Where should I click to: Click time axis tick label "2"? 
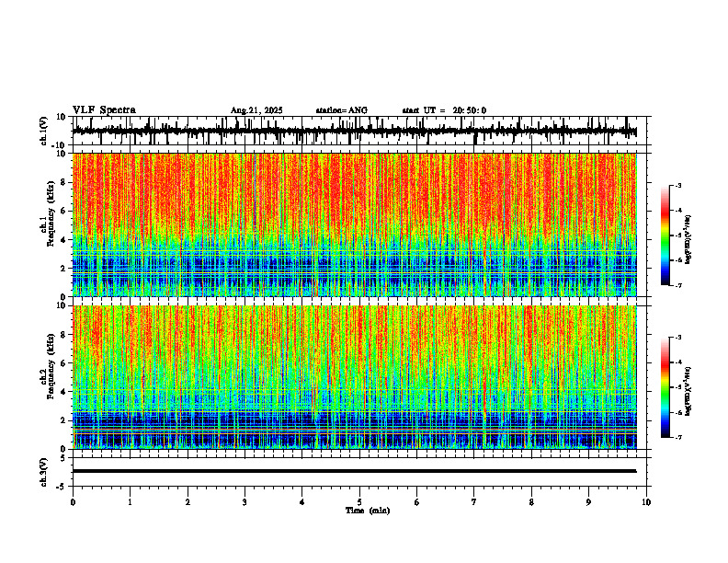click(188, 502)
